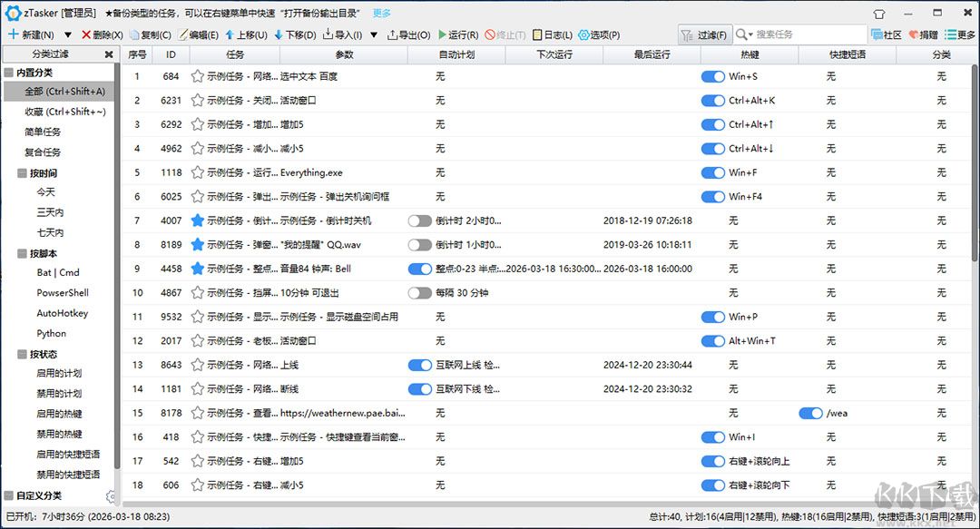The height and width of the screenshot is (529, 980).
Task: Disable the Win+S hotkey toggle
Action: coord(712,76)
